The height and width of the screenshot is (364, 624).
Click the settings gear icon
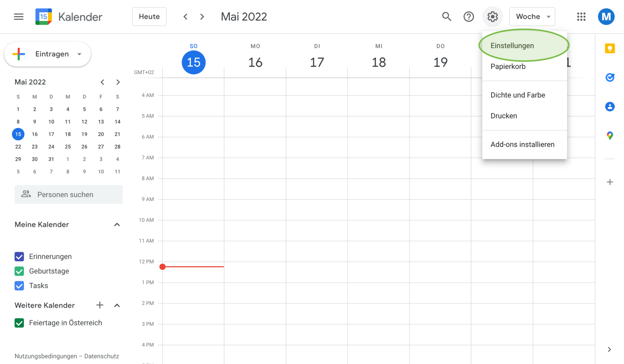pyautogui.click(x=493, y=16)
